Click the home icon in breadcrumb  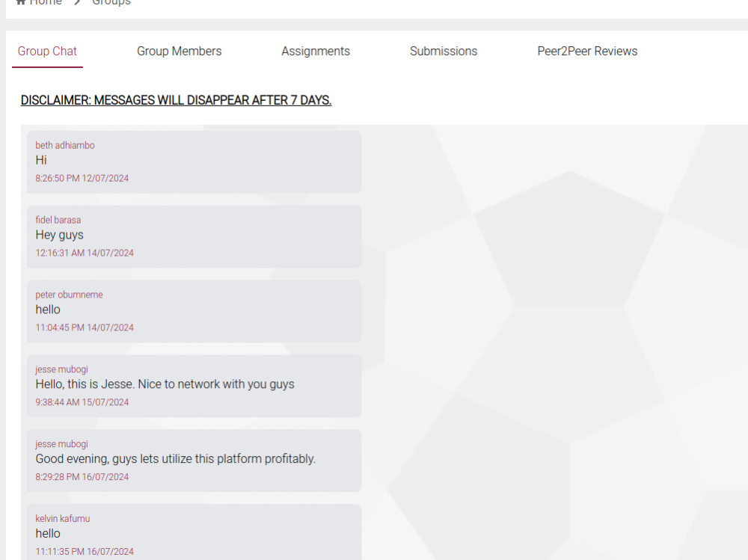point(20,2)
